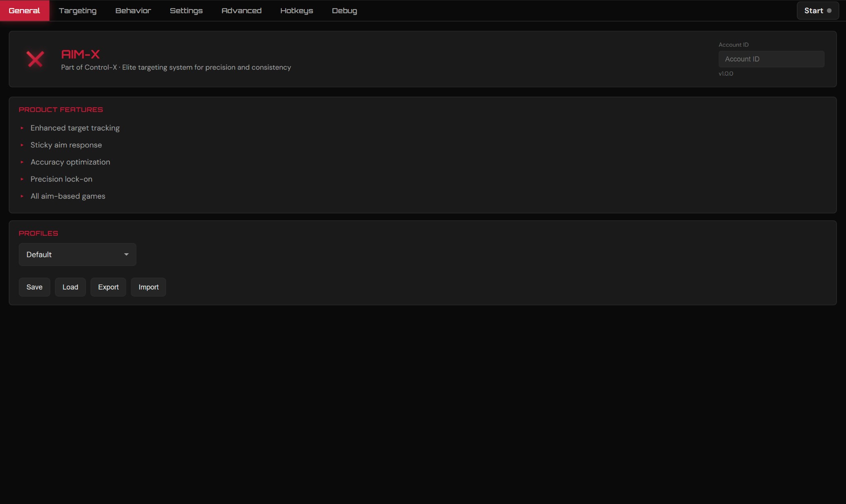Switch to the Targeting tab
The height and width of the screenshot is (504, 846).
(x=77, y=11)
